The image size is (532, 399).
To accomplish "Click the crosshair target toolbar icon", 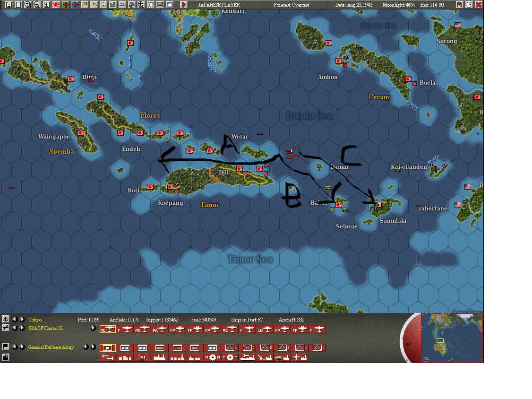I will point(141,5).
